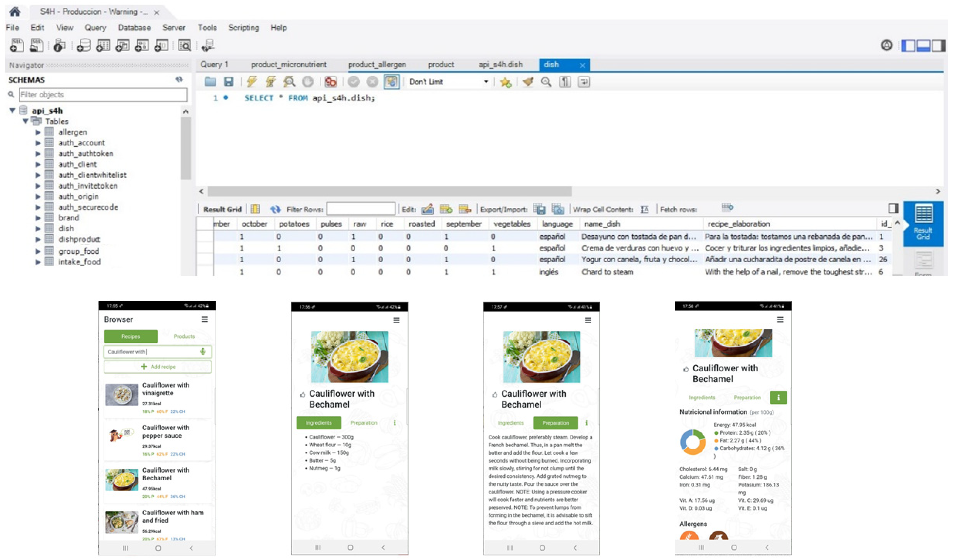Add query to favorites with the star icon

tap(506, 82)
